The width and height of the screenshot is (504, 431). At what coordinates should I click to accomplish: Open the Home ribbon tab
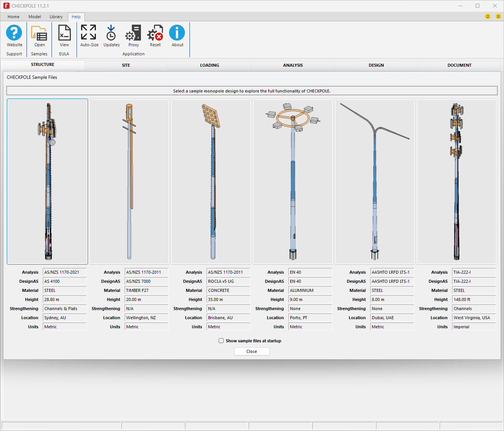[x=14, y=17]
